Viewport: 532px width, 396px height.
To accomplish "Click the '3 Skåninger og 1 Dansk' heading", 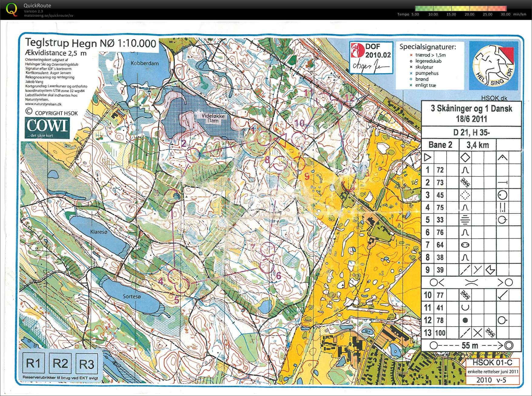I will [471, 108].
